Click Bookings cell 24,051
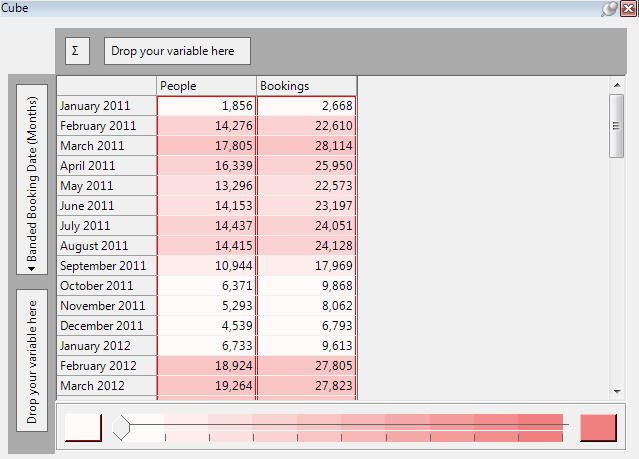Viewport: 639px width, 459px height. [x=306, y=226]
